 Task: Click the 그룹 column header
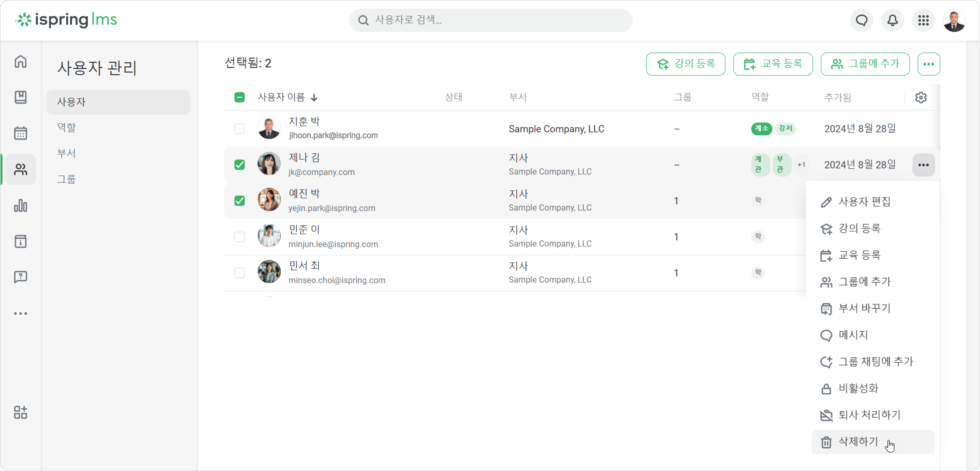click(x=683, y=97)
